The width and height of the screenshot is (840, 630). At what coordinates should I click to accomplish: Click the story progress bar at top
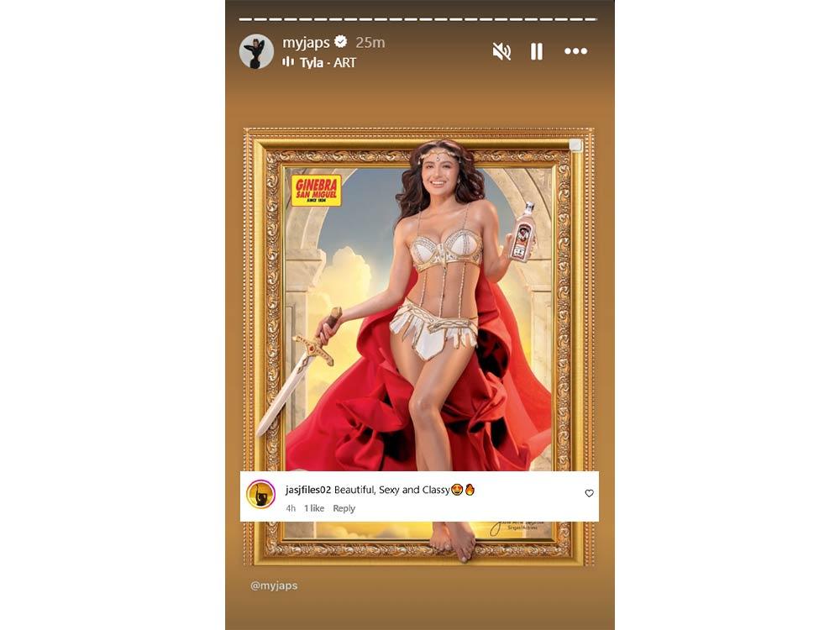coord(417,19)
